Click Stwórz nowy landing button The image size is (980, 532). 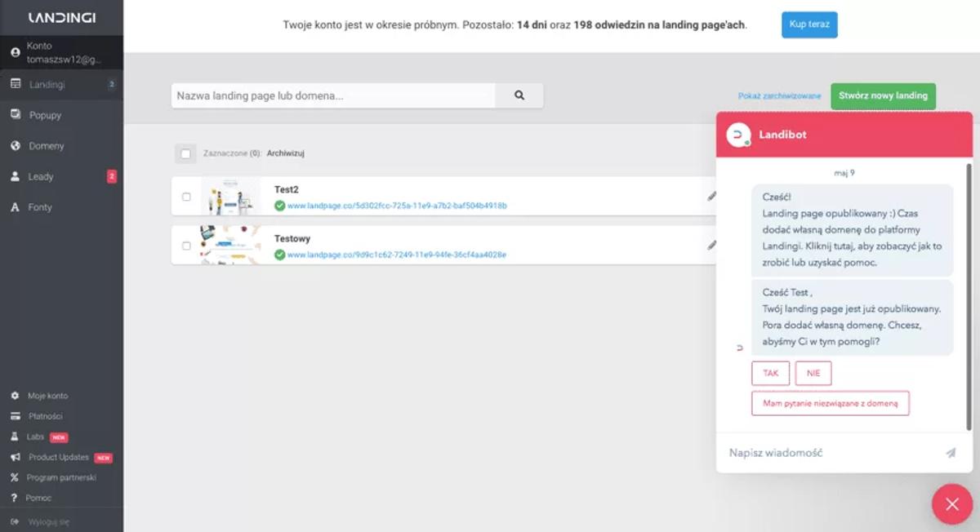[884, 95]
